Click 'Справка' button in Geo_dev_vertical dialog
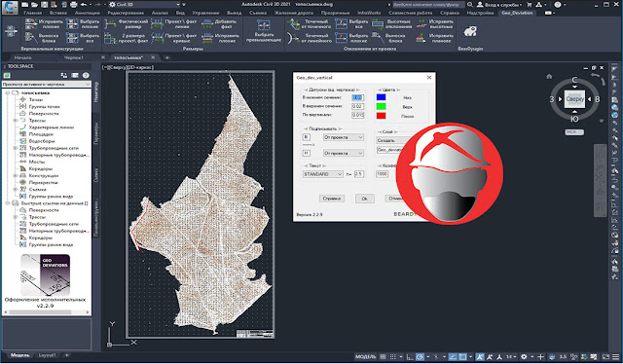The width and height of the screenshot is (623, 364). click(x=332, y=199)
